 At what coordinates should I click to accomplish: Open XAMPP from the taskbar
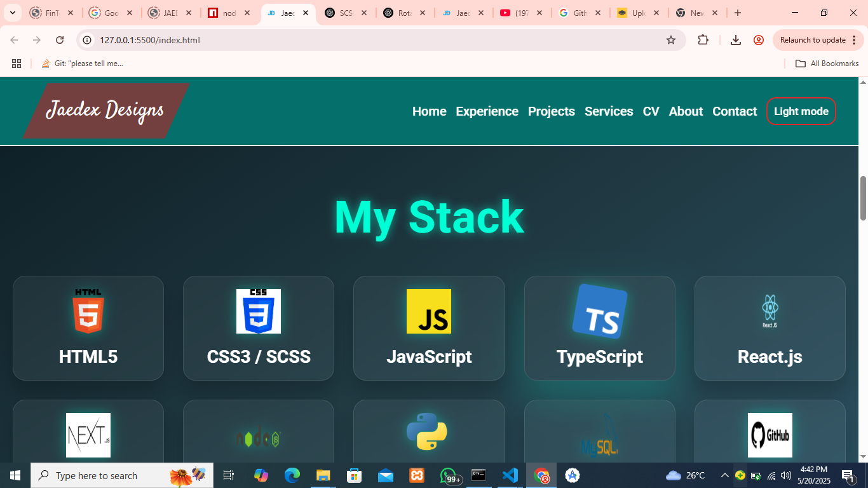[x=417, y=475]
